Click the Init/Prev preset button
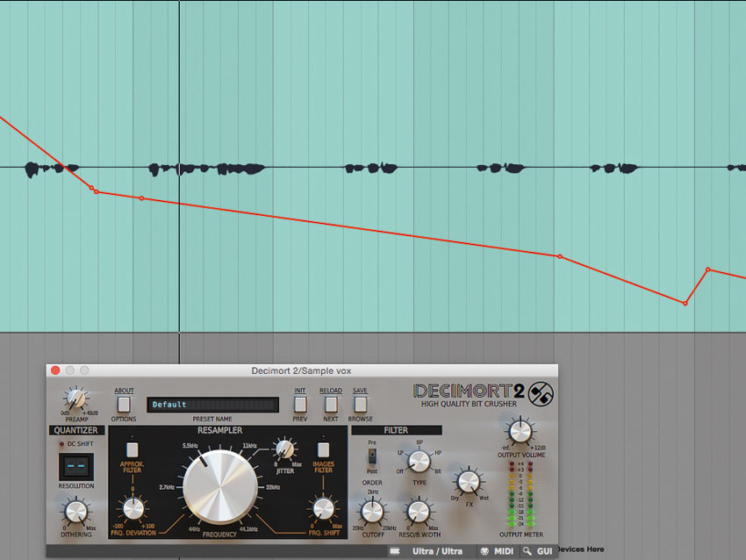Image resolution: width=746 pixels, height=560 pixels. pos(300,405)
